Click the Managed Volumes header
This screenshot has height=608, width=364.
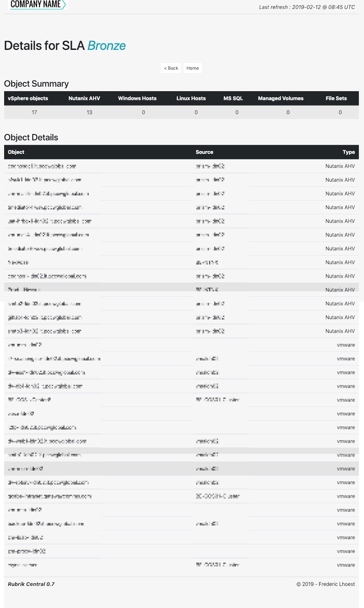tap(281, 98)
